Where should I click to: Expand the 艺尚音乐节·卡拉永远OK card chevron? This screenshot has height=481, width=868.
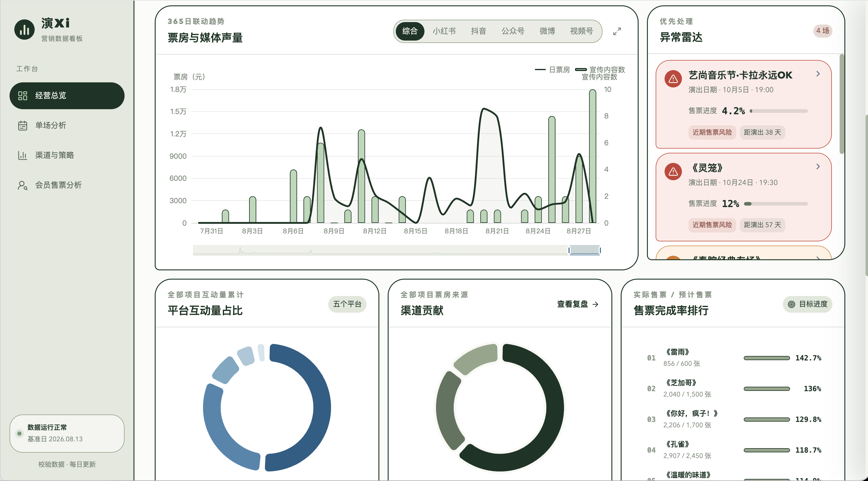[x=818, y=74]
